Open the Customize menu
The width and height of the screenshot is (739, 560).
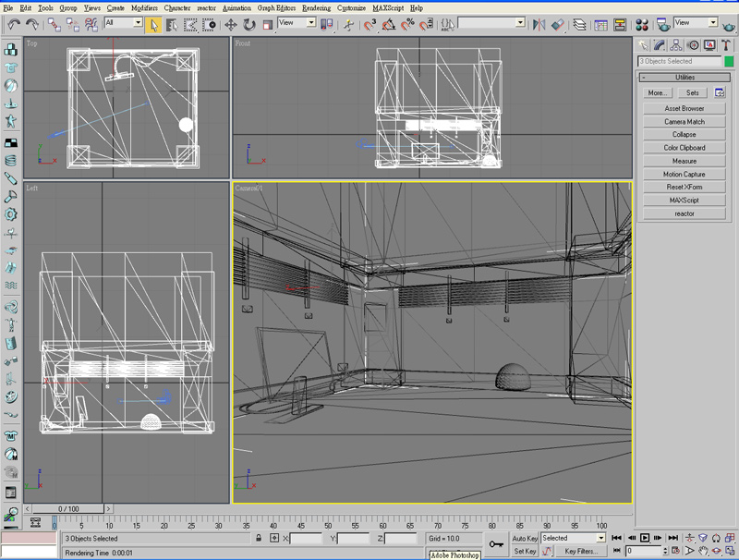(x=351, y=8)
